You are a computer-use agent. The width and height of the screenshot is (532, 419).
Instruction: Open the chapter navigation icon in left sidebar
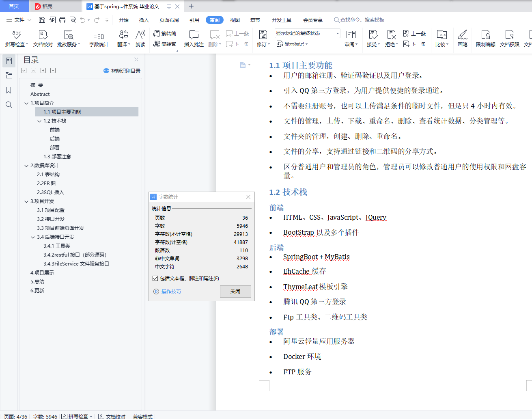(9, 76)
